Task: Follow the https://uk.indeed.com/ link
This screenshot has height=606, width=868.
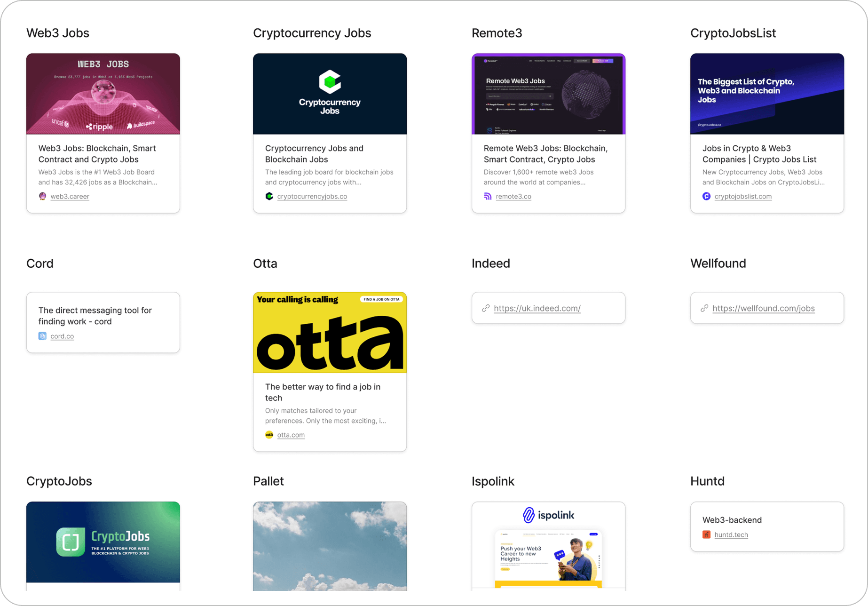Action: (537, 308)
